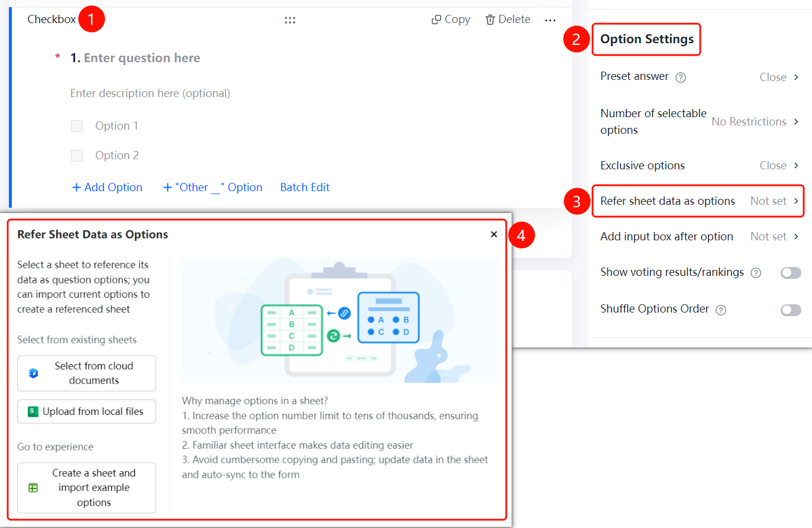Tick the Option 2 checkbox
This screenshot has width=812, height=528.
pyautogui.click(x=77, y=156)
